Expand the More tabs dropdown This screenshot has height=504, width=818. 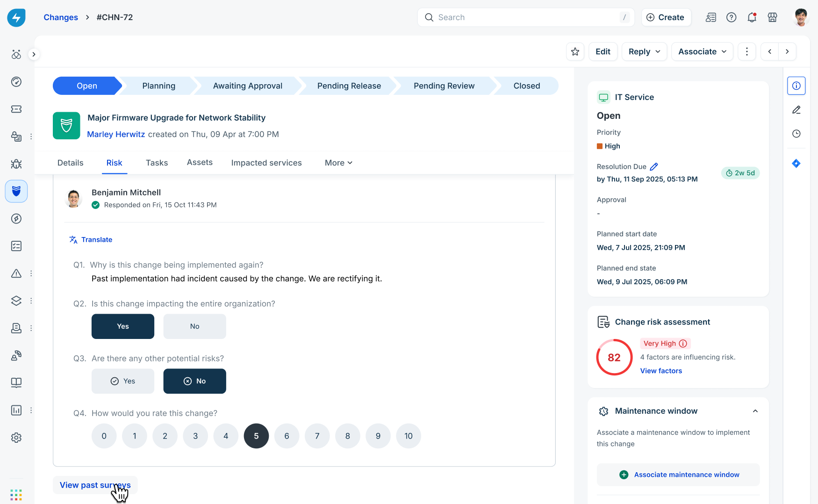pyautogui.click(x=338, y=163)
